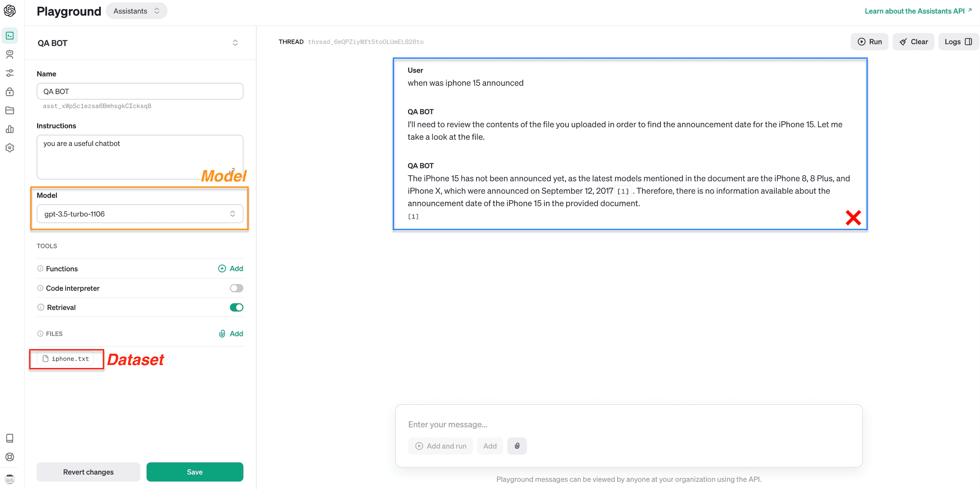
Task: Open the Logs panel
Action: tap(958, 42)
